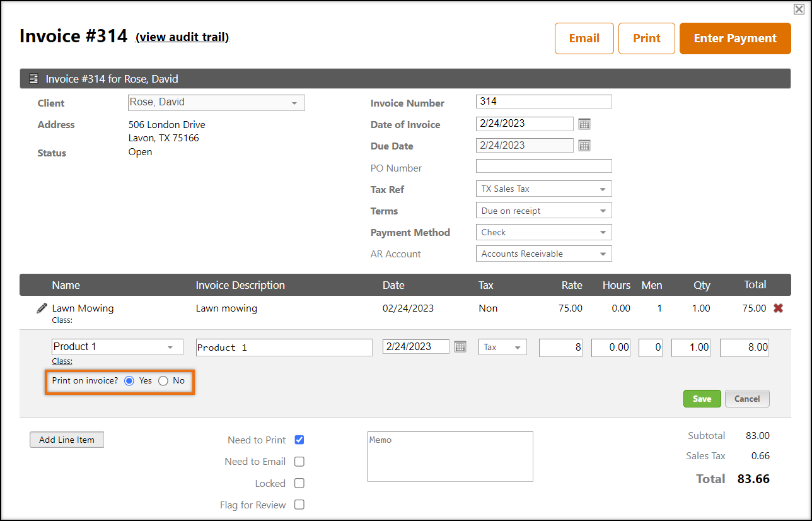This screenshot has height=521, width=812.
Task: Expand the Terms dropdown
Action: click(543, 211)
